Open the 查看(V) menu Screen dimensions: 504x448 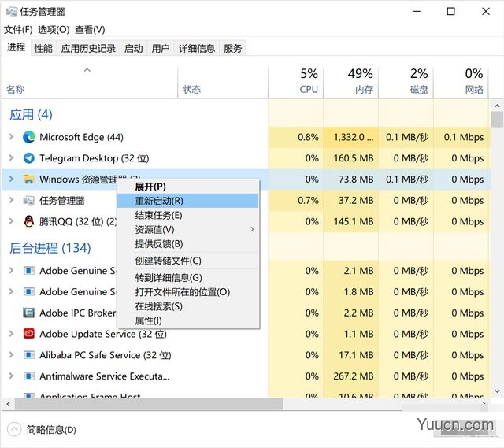(90, 30)
